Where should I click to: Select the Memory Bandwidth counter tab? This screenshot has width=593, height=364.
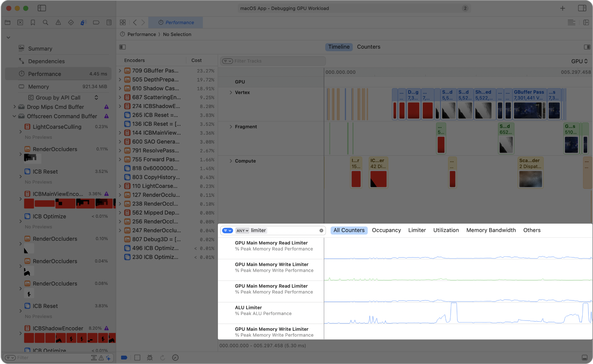click(491, 230)
